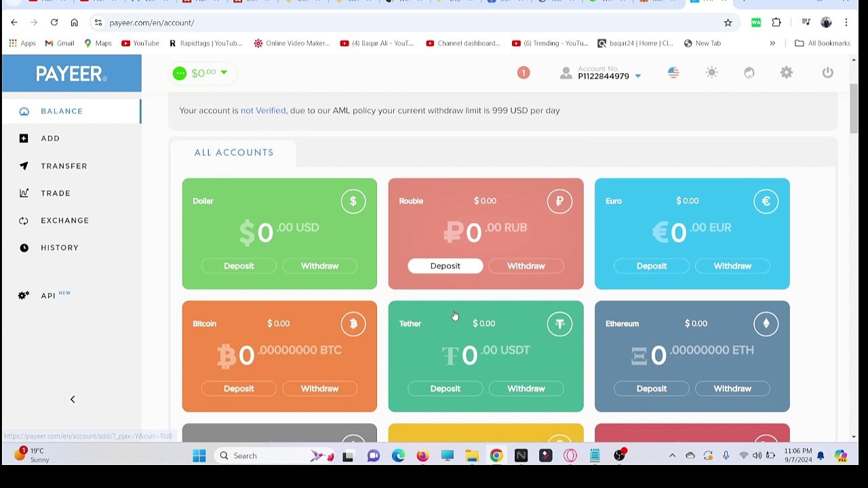
Task: Collapse the sidebar with the left chevron
Action: pos(73,399)
